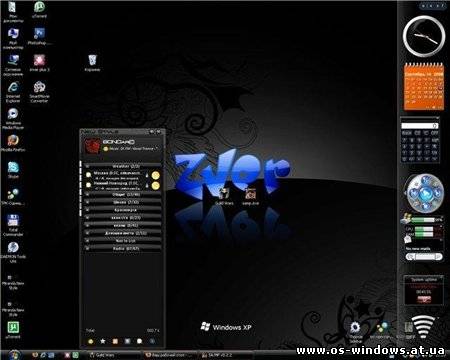450x360 pixels.
Task: Click the Wi-Fi signal gadget in the sidebar
Action: (x=423, y=326)
